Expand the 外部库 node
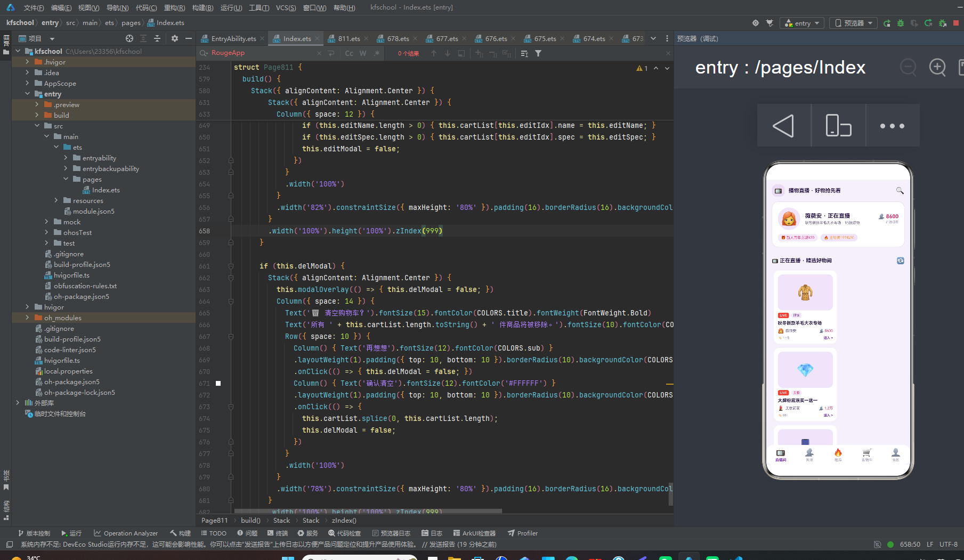 tap(18, 403)
